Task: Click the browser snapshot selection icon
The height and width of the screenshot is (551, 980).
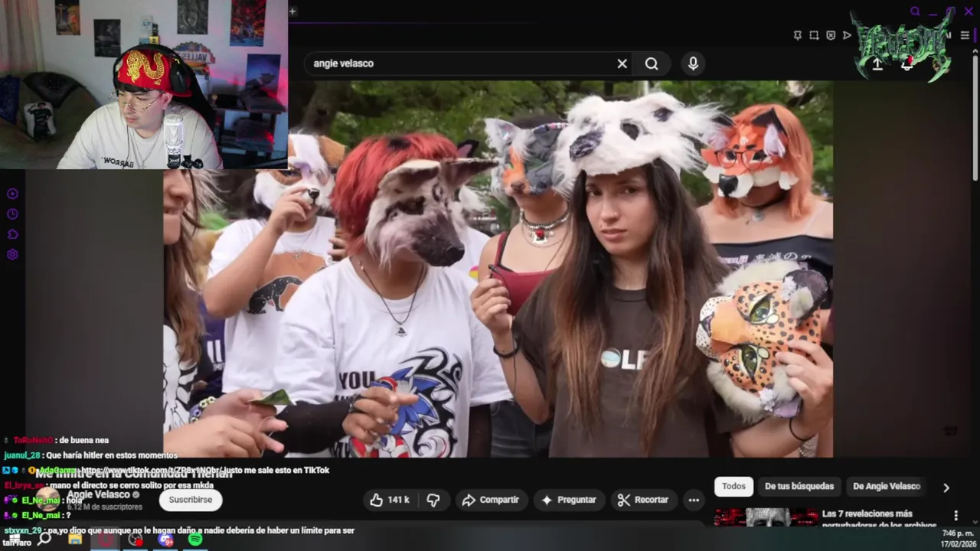Action: coord(814,35)
